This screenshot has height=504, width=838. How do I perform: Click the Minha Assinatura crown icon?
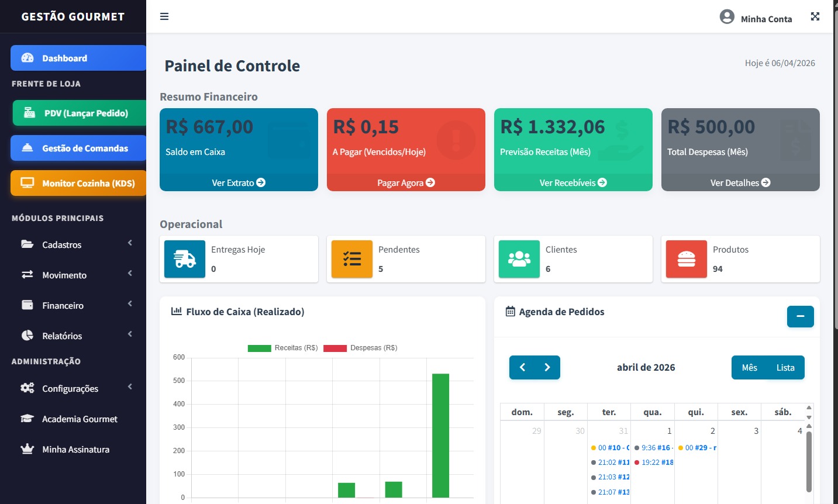(27, 449)
